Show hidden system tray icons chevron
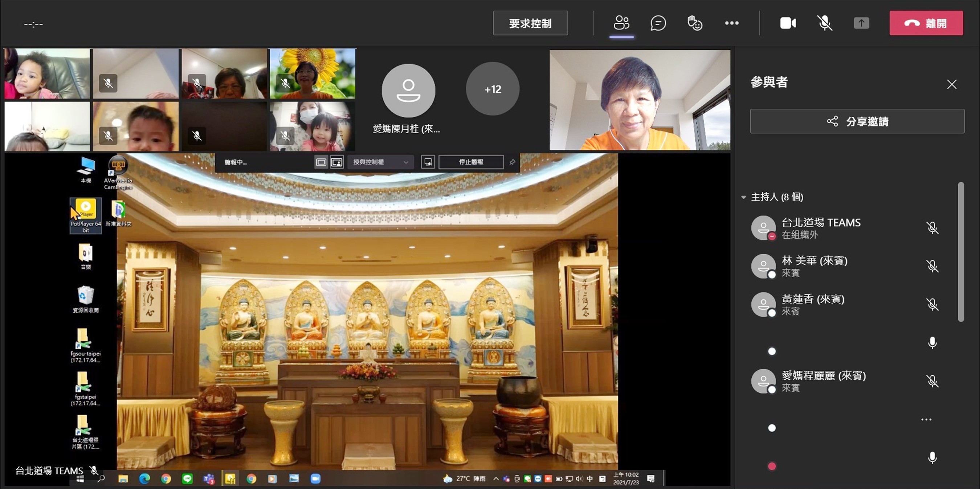Image resolution: width=980 pixels, height=489 pixels. coord(496,479)
